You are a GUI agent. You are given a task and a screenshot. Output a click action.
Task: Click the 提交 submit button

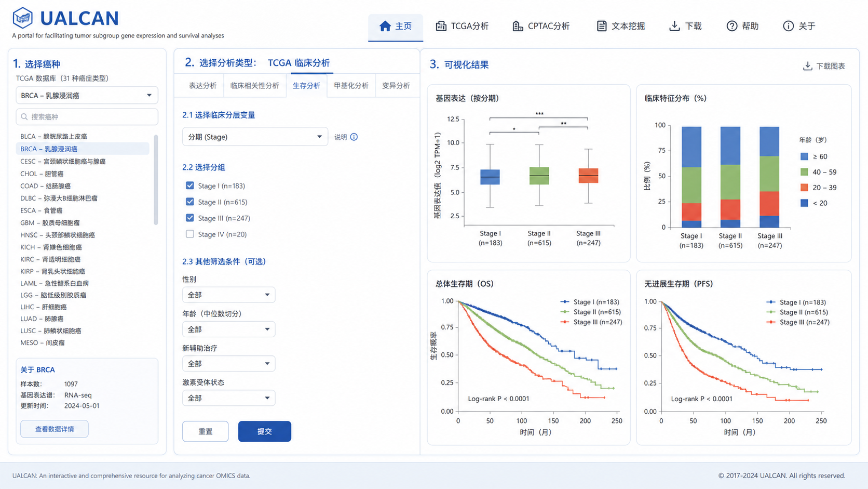pos(265,431)
